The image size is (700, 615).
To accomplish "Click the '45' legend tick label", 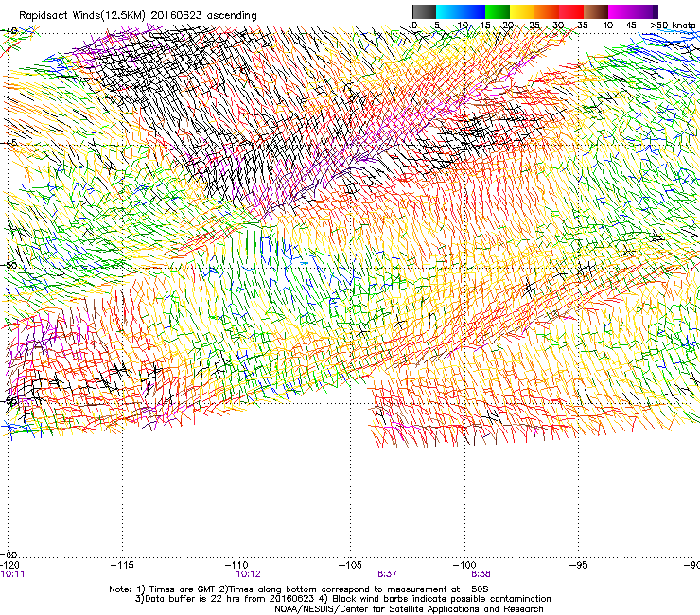I will point(631,26).
